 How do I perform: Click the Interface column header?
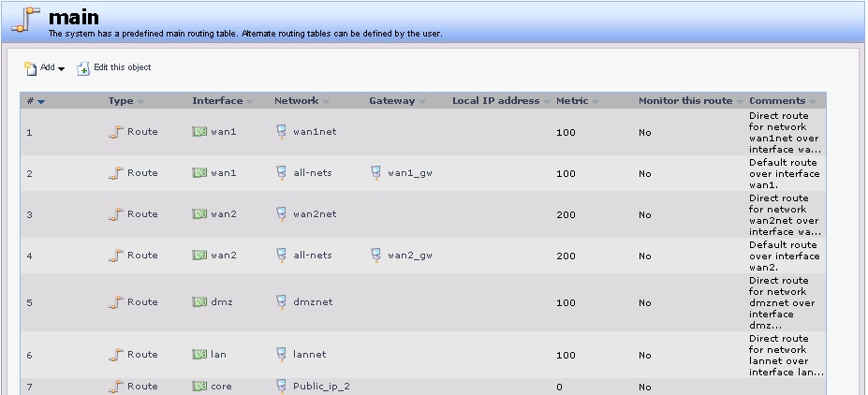coord(217,101)
